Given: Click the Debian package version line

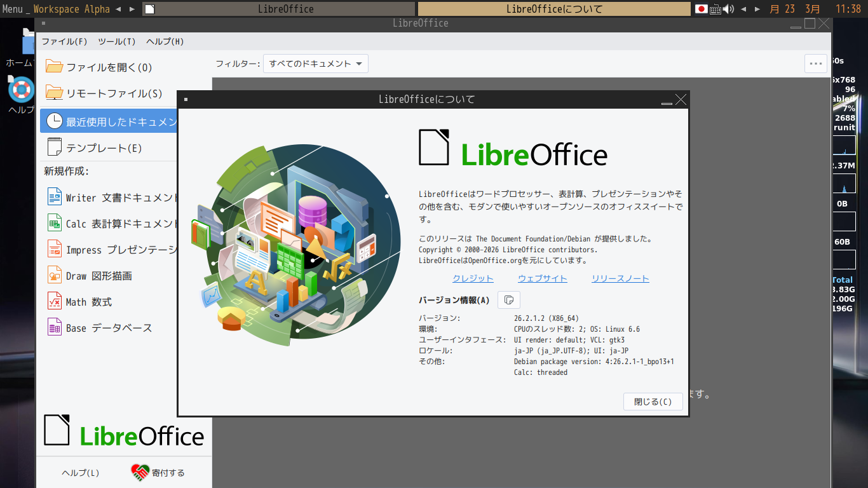Looking at the screenshot, I should (x=594, y=362).
